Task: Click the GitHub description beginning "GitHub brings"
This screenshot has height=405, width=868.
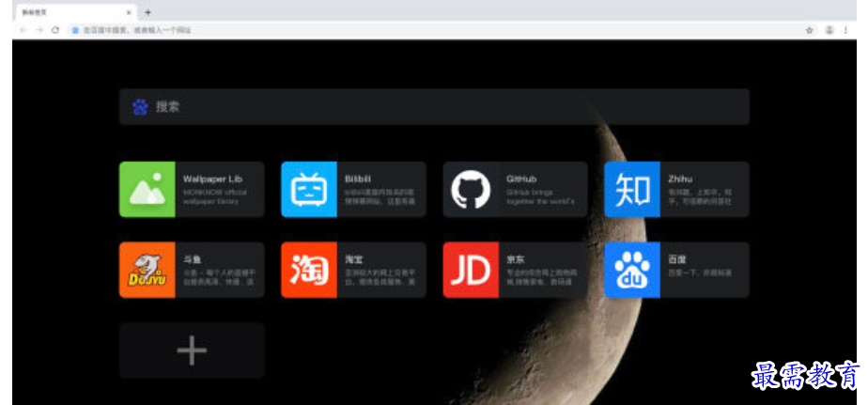Action: coord(540,196)
